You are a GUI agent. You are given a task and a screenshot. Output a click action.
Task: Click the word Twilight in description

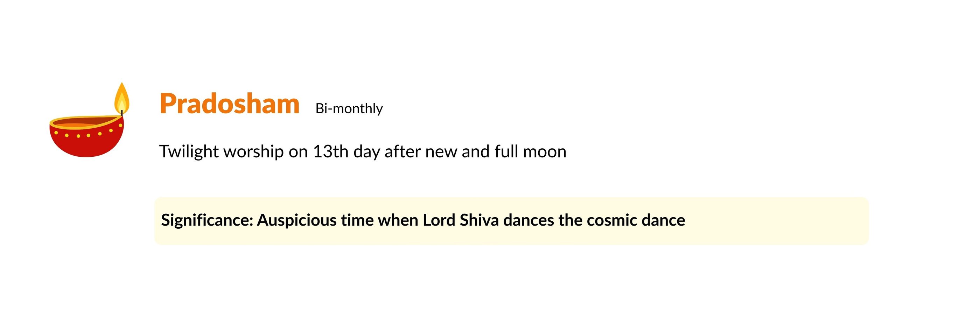pos(189,151)
